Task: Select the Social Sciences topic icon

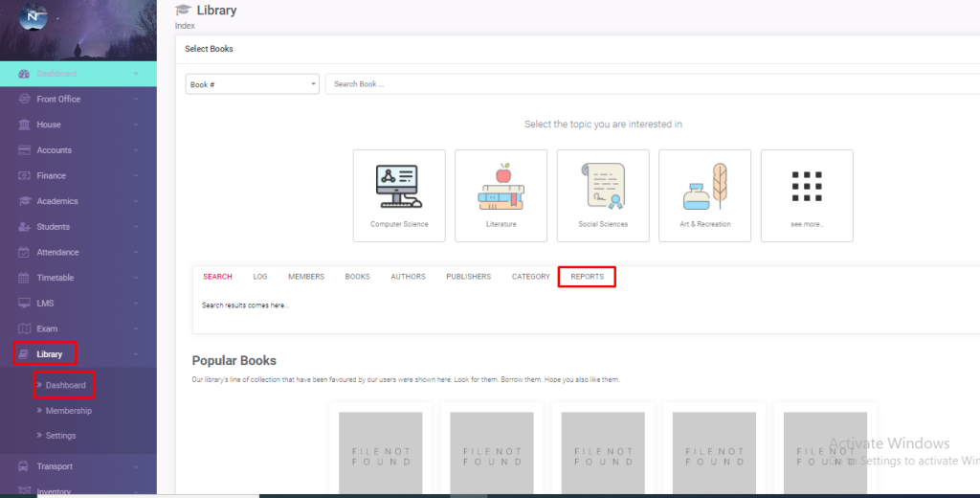Action: pyautogui.click(x=602, y=188)
